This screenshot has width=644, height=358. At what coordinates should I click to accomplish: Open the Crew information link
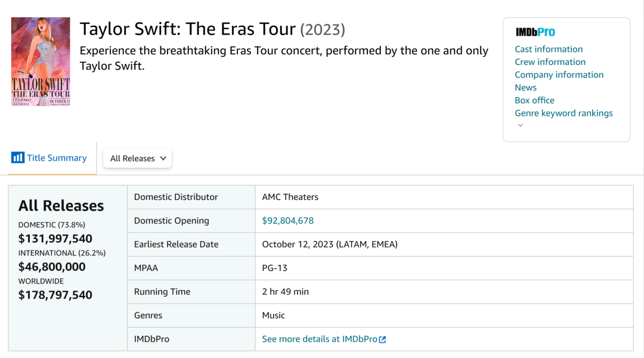550,62
